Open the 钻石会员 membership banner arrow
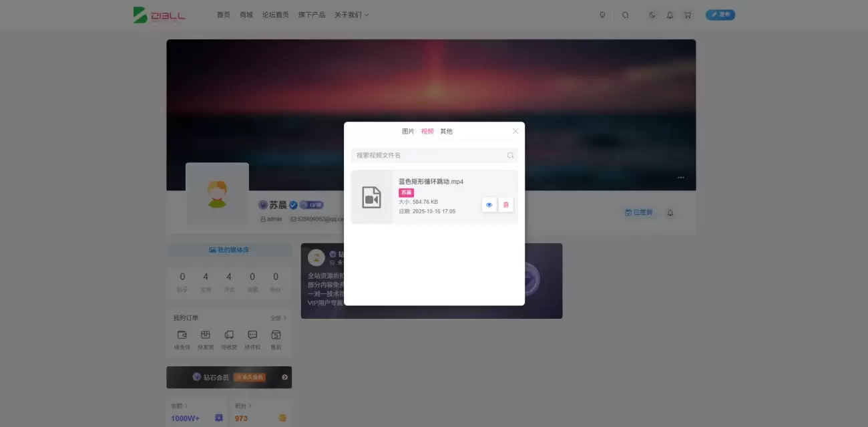The height and width of the screenshot is (427, 868). point(284,377)
